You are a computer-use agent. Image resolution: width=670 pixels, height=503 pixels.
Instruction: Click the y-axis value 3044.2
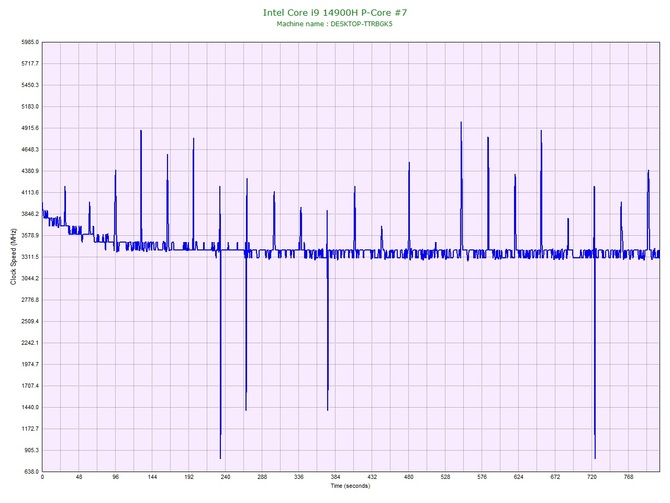point(30,279)
